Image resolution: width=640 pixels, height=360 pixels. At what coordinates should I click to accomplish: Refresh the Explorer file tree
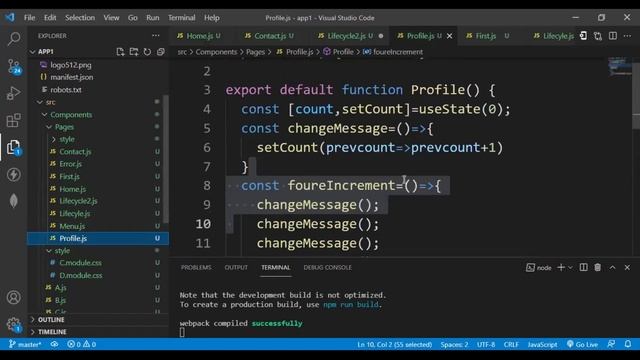click(147, 52)
